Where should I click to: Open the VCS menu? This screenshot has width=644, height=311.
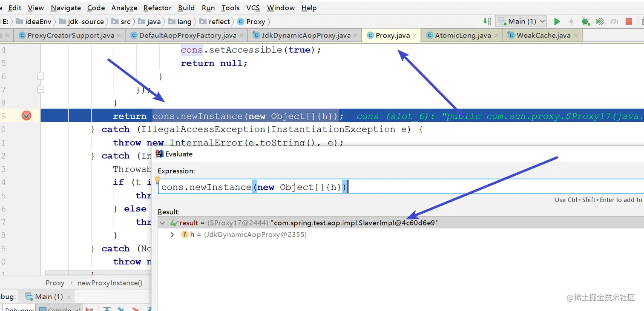[253, 8]
